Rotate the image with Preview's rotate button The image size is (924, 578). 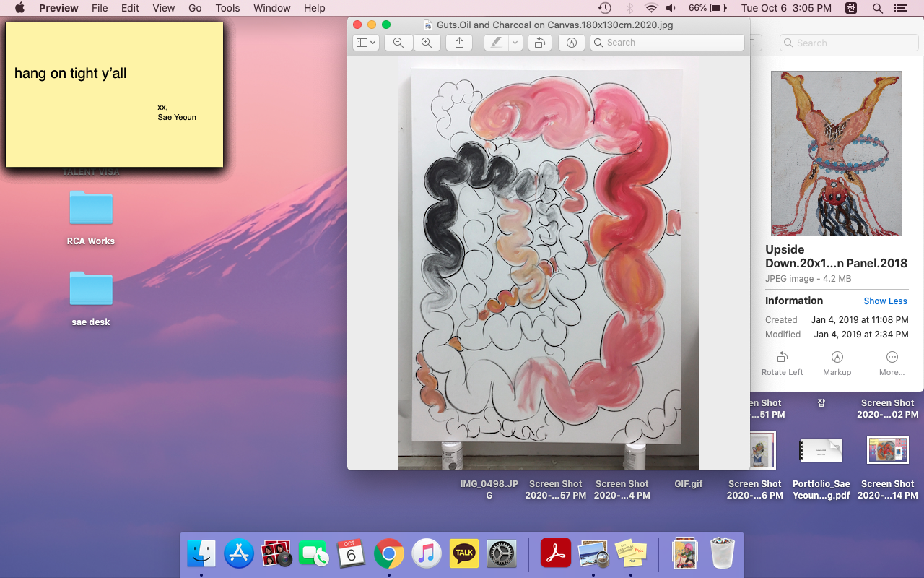539,43
